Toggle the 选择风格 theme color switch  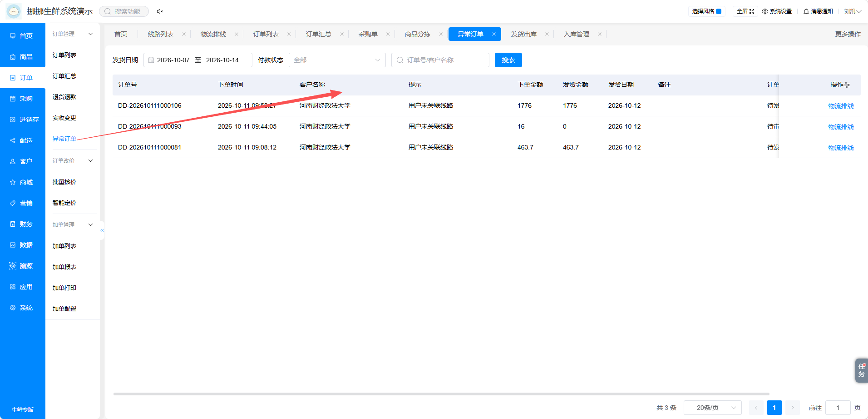coord(719,11)
